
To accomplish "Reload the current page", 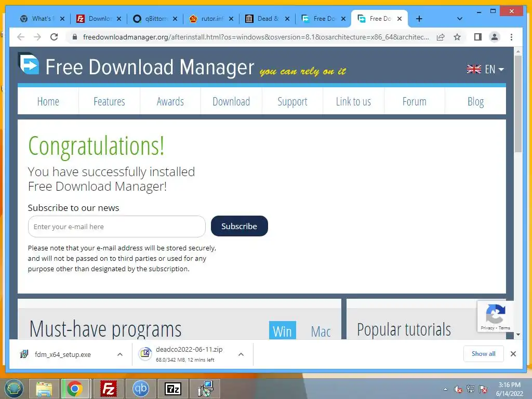I will coord(54,37).
